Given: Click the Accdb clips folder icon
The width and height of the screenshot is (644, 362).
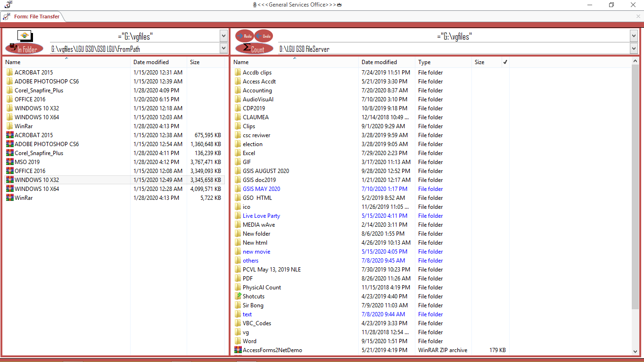Looking at the screenshot, I should 238,73.
